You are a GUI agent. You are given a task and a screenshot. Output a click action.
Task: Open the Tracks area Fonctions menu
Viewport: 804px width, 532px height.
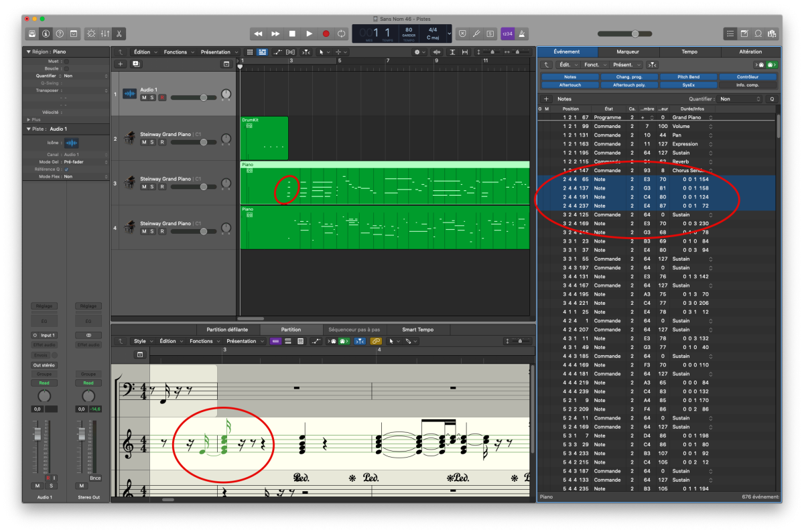[178, 52]
